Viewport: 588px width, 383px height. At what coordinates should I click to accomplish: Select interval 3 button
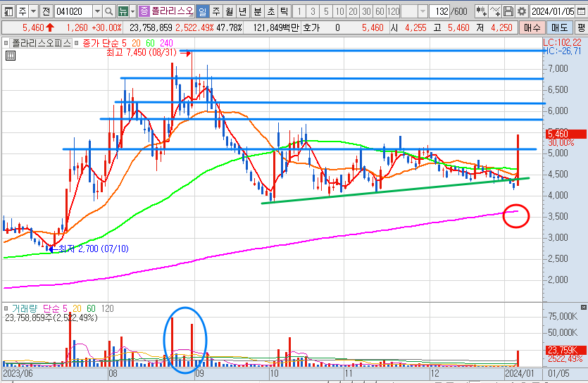click(x=313, y=11)
